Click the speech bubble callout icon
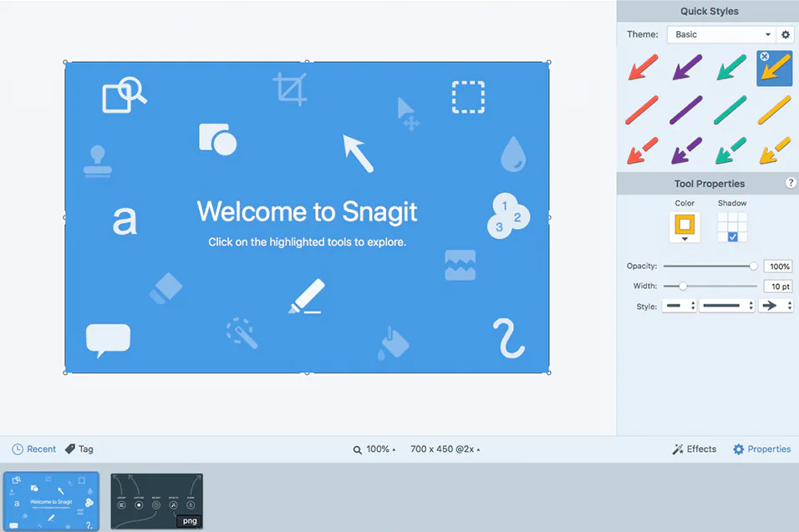The width and height of the screenshot is (799, 532). (108, 337)
